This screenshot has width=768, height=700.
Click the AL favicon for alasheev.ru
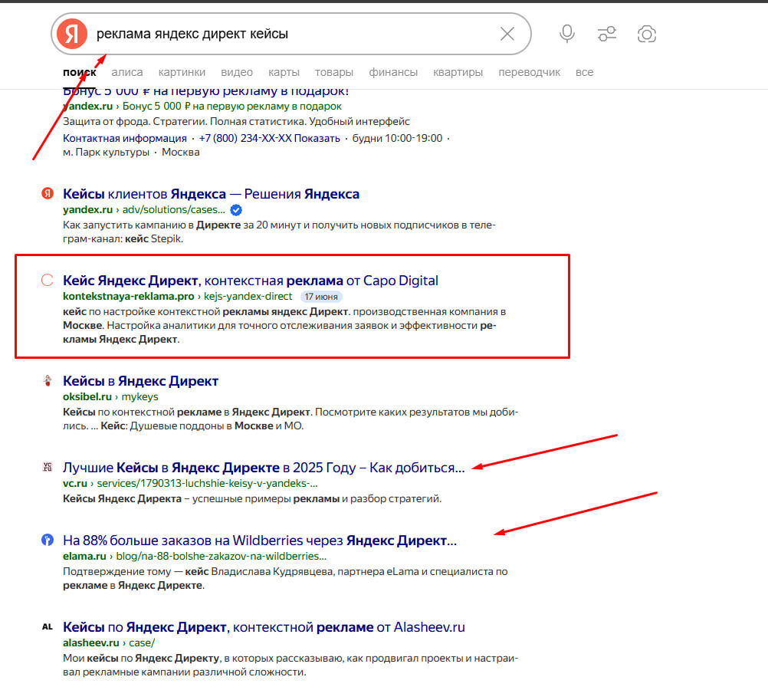coord(47,626)
